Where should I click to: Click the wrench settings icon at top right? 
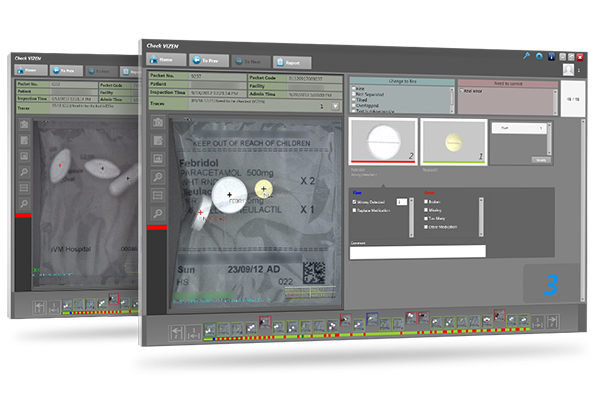tap(525, 56)
